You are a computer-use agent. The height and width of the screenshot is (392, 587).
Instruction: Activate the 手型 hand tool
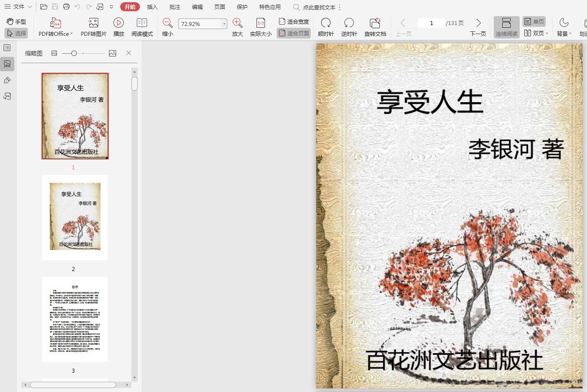(16, 22)
